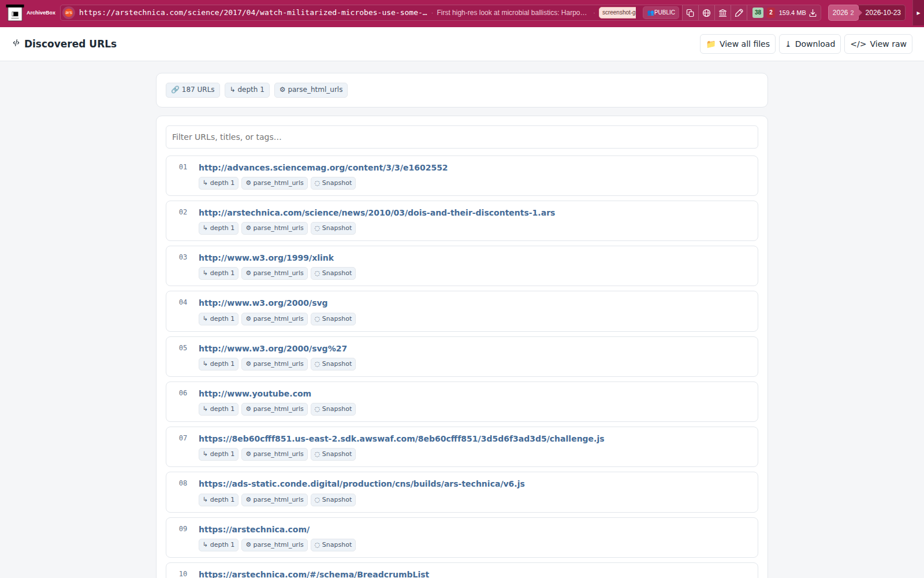The image size is (924, 578).
Task: Click the Snapshot tag under www.youtube.com
Action: [333, 409]
